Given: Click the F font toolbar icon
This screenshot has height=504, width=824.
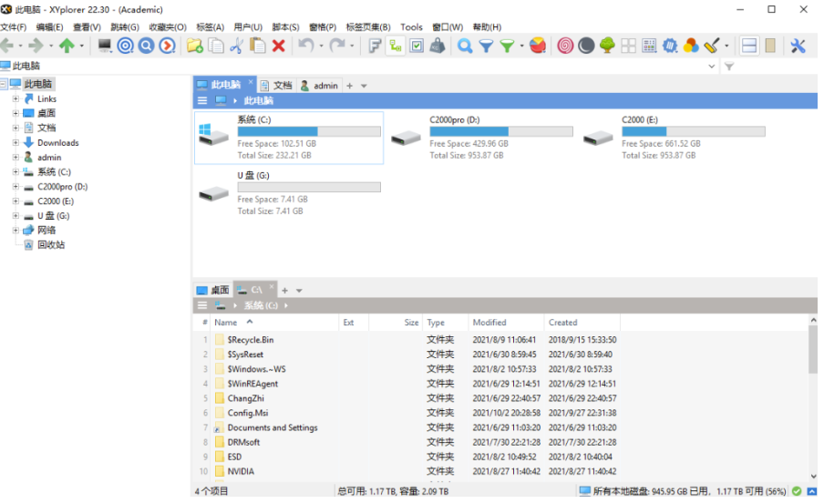Looking at the screenshot, I should 374,46.
